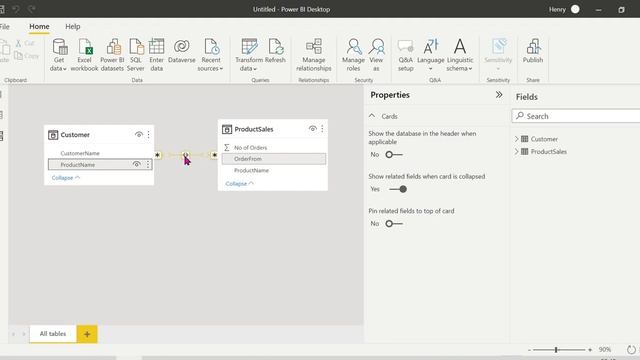Expand the ProductSales table in Fields
Screen dimensions: 640x360
(516, 151)
